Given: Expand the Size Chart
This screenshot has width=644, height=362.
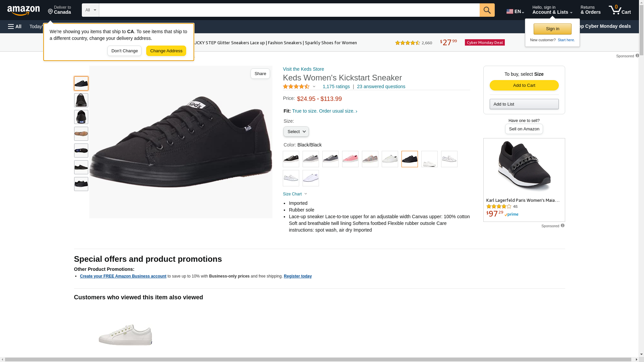Looking at the screenshot, I should pos(295,194).
